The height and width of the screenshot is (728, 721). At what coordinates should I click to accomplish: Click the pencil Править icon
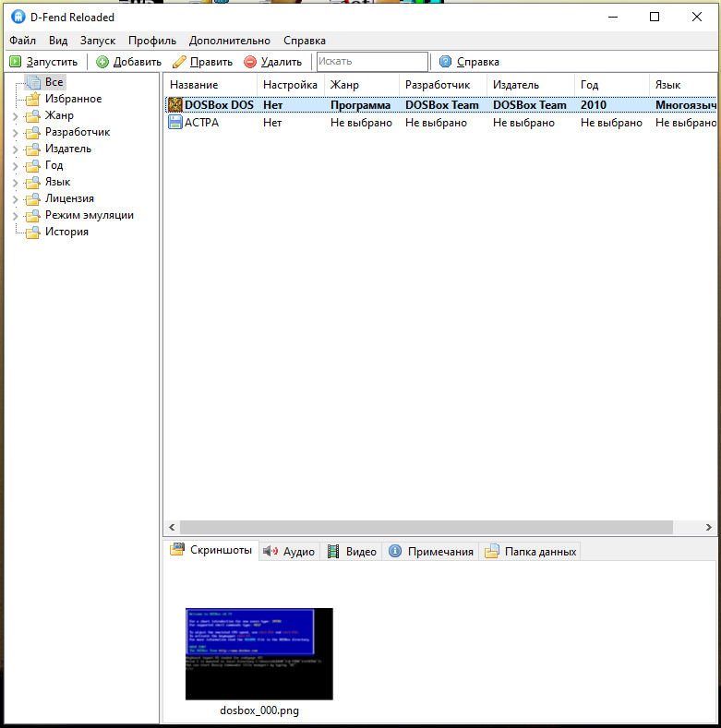179,61
